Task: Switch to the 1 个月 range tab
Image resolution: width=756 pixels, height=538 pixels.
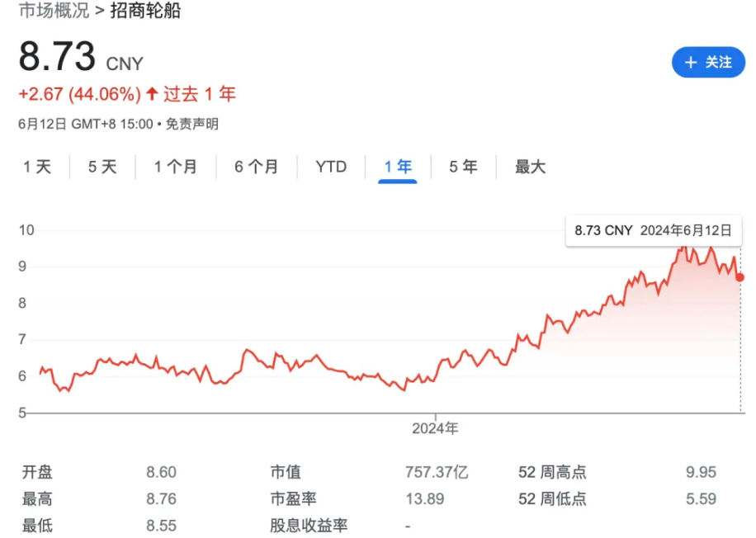Action: tap(176, 167)
